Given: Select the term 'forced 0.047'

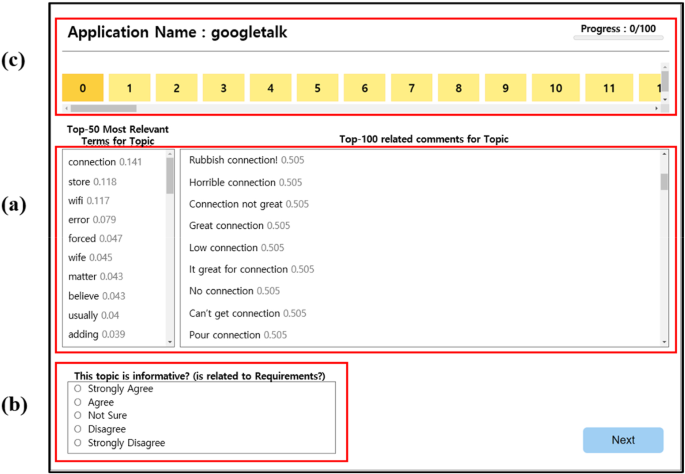Looking at the screenshot, I should (95, 239).
